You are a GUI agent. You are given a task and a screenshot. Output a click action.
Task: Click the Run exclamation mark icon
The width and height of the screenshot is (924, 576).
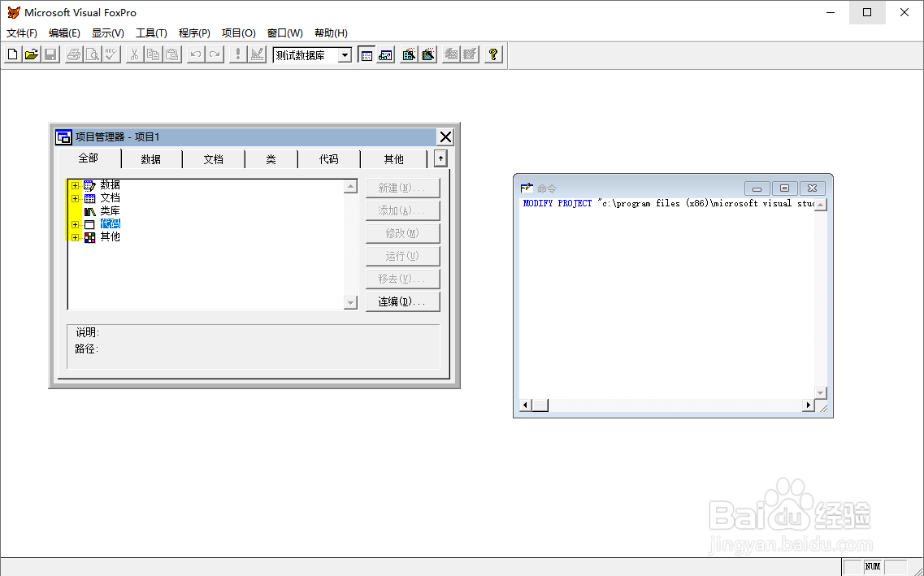tap(238, 54)
